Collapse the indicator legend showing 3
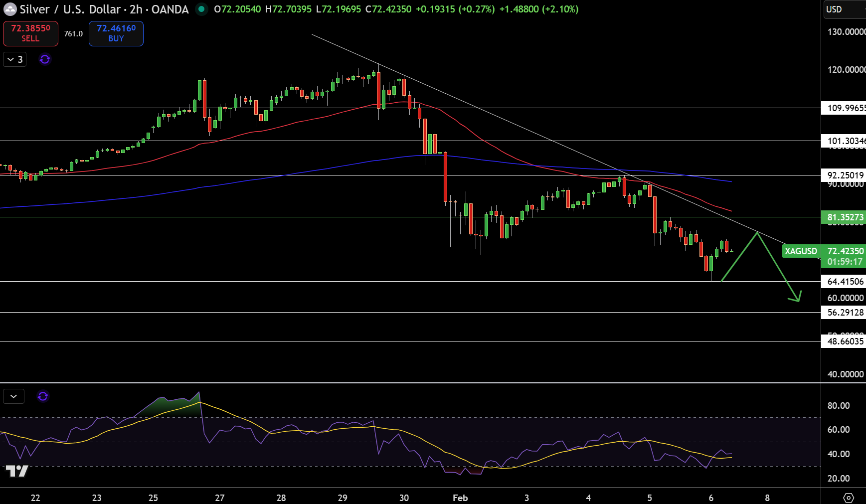This screenshot has width=866, height=504. click(15, 59)
